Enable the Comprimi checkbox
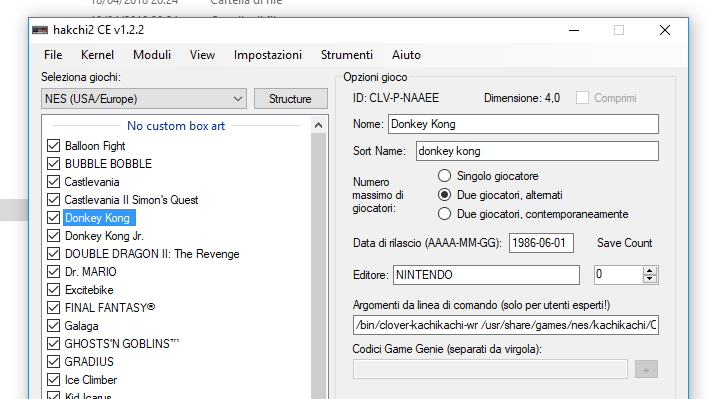Image resolution: width=710 pixels, height=399 pixels. pos(582,98)
